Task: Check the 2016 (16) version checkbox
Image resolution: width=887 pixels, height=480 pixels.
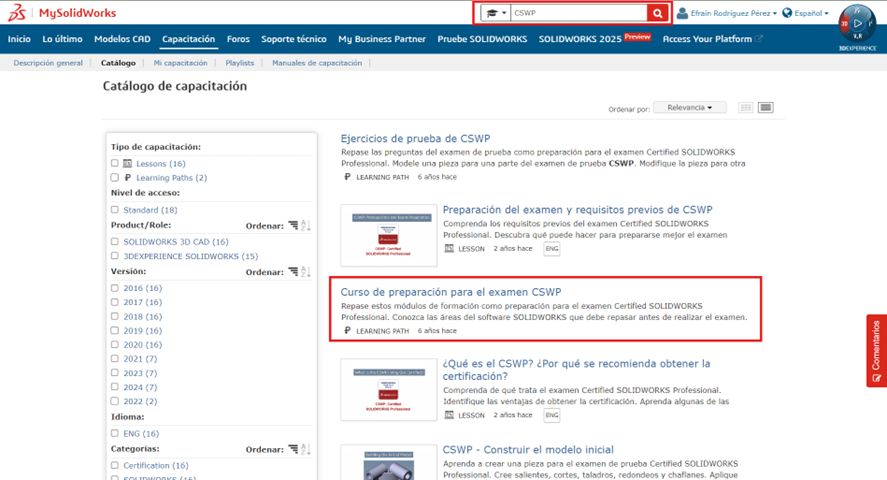Action: coord(115,288)
